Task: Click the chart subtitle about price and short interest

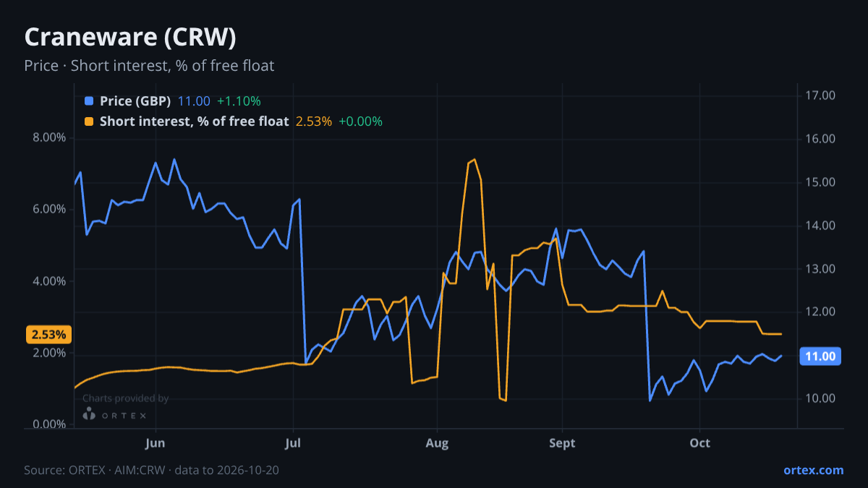Action: coord(149,66)
